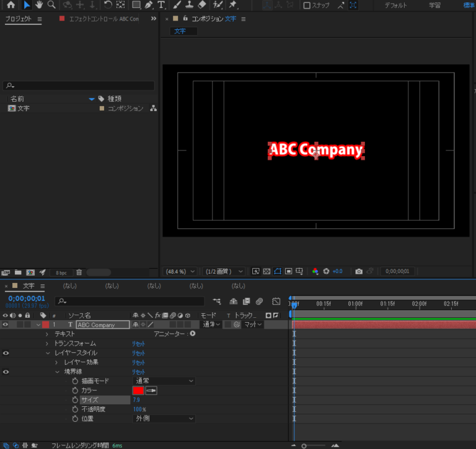
Task: Click リセット next to トランスフォーム
Action: pyautogui.click(x=138, y=344)
